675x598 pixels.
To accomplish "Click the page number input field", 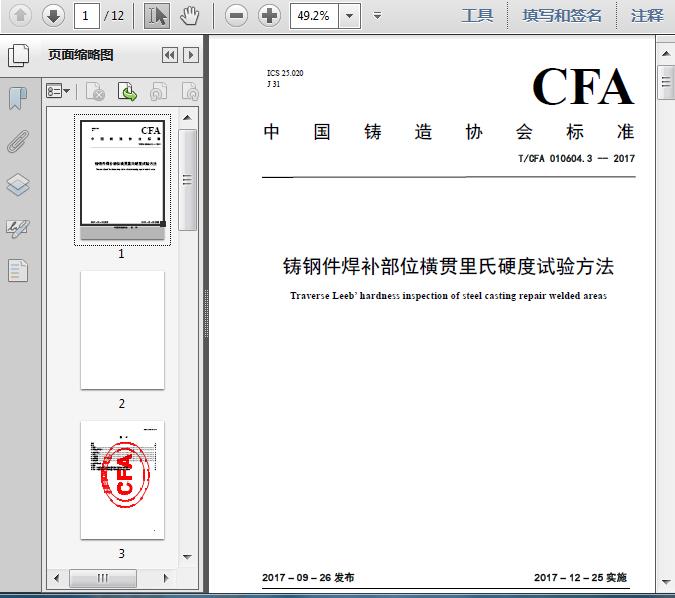I will pos(87,16).
